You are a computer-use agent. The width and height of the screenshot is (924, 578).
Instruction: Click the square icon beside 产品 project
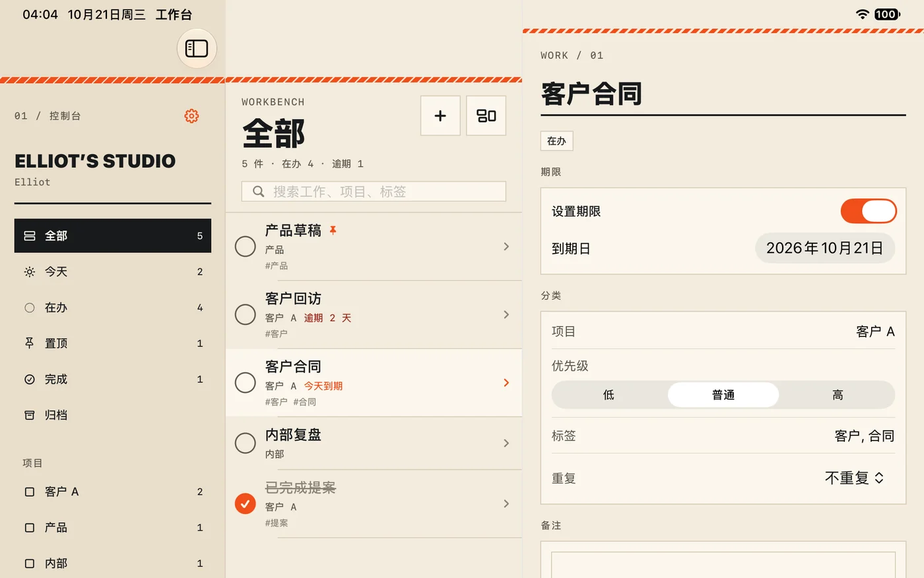coord(30,527)
